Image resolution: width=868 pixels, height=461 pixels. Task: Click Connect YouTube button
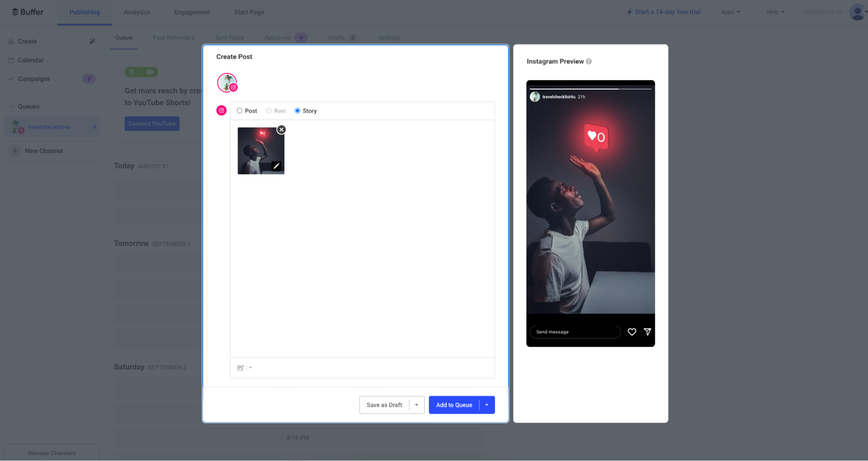point(152,124)
